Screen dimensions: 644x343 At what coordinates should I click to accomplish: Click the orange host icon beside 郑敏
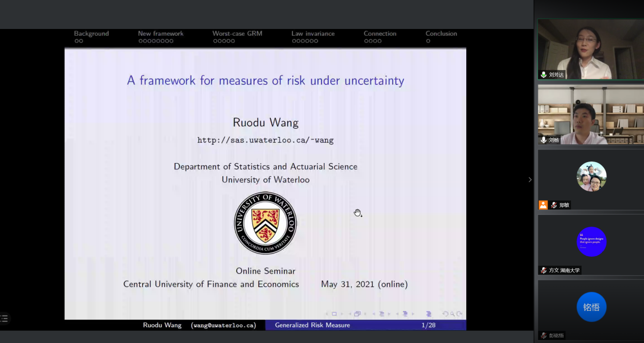pos(543,205)
